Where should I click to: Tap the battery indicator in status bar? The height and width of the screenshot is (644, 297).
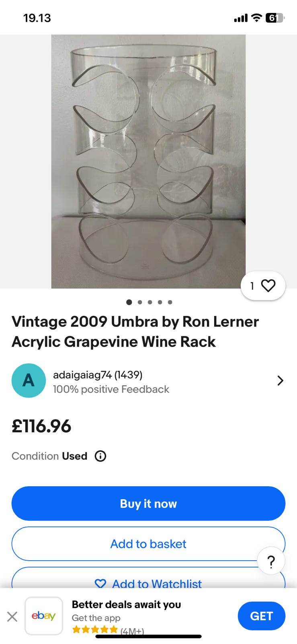pyautogui.click(x=274, y=18)
